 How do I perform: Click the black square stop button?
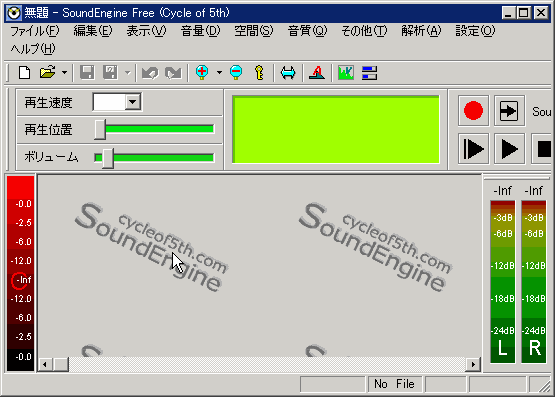pos(542,149)
